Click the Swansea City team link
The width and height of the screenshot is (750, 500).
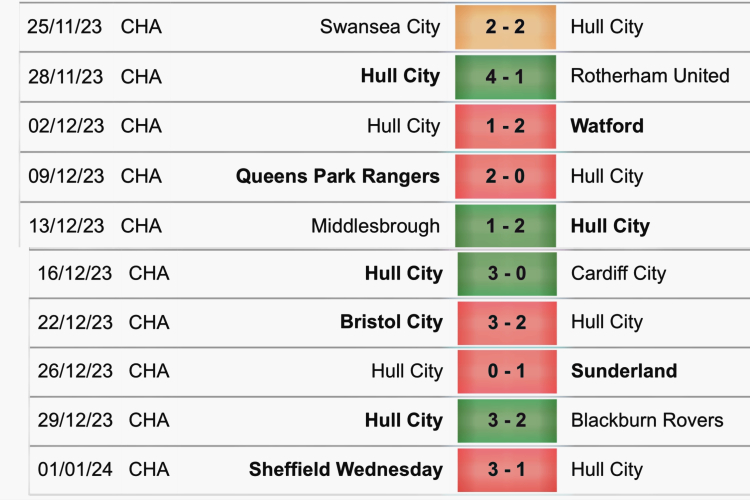click(x=379, y=27)
